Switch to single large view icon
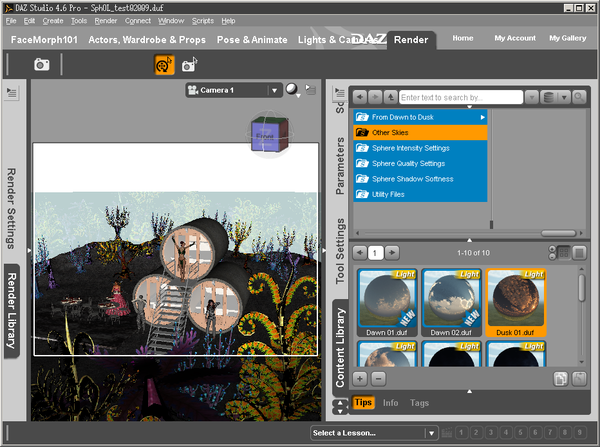 (x=579, y=253)
